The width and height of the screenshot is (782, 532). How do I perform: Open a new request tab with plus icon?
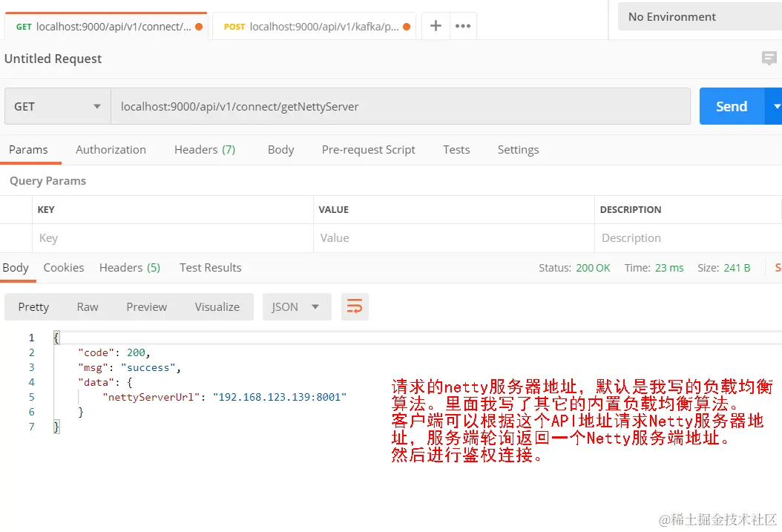click(436, 26)
